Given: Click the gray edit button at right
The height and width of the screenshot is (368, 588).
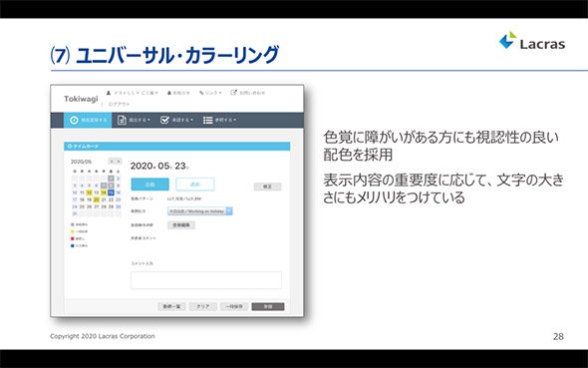Looking at the screenshot, I should [267, 186].
